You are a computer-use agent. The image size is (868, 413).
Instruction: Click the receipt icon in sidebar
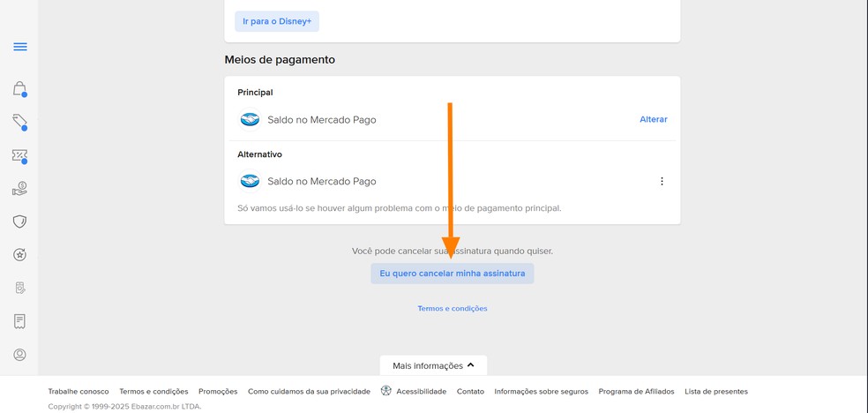coord(19,321)
